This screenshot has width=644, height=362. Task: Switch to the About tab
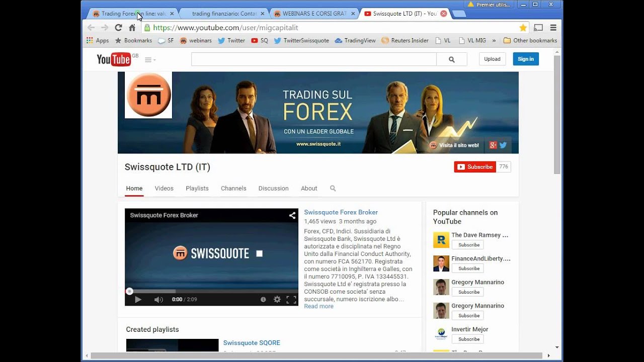pos(309,189)
